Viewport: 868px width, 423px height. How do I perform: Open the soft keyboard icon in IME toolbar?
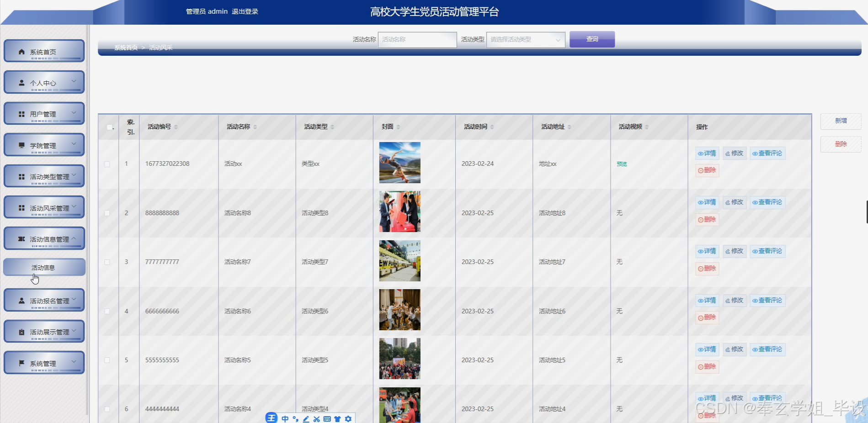coord(327,419)
